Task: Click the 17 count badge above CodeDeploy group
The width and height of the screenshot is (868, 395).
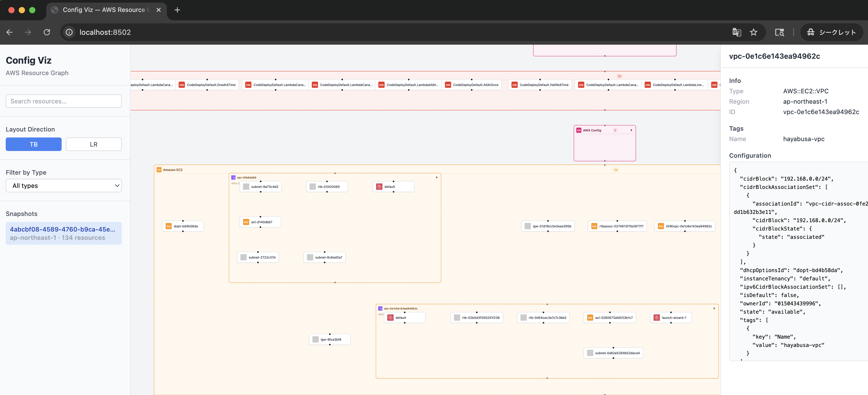Action: [x=619, y=76]
